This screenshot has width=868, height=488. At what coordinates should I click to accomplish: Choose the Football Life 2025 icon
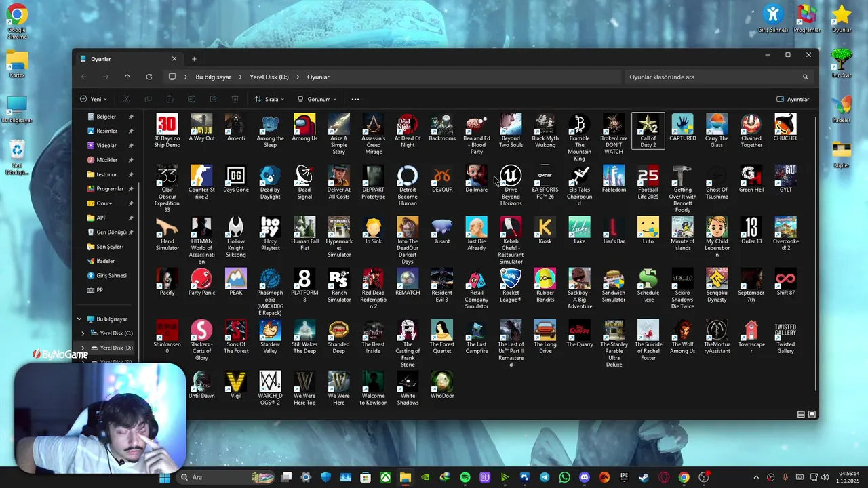point(648,183)
